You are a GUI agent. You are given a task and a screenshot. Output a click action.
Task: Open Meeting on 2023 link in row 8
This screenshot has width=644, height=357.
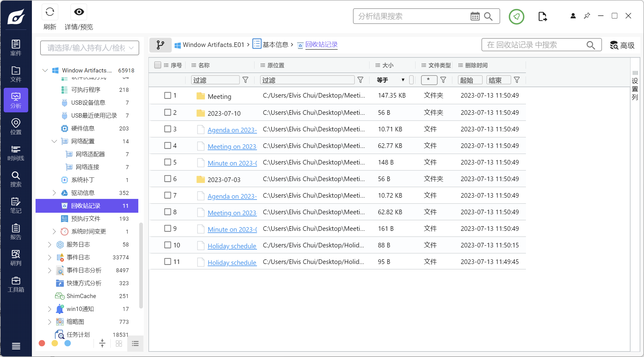pos(232,212)
